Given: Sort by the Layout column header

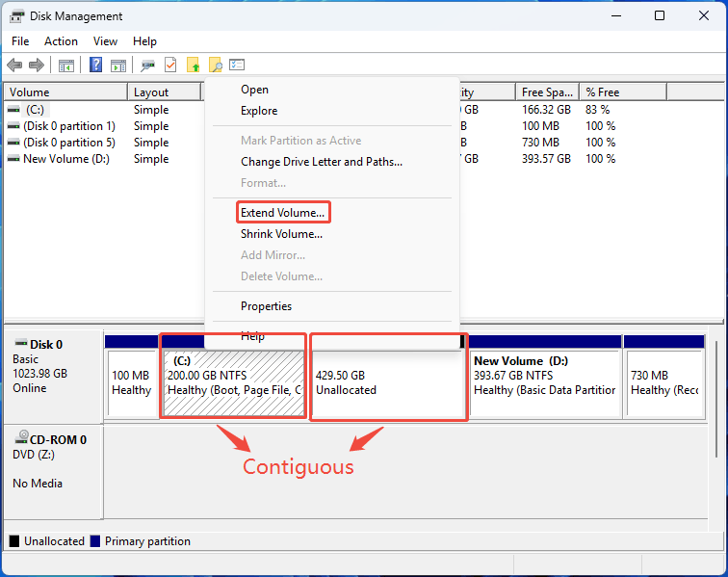Looking at the screenshot, I should point(165,92).
